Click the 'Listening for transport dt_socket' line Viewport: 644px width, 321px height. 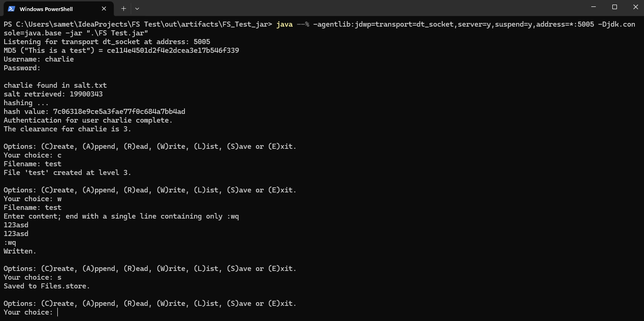(107, 42)
